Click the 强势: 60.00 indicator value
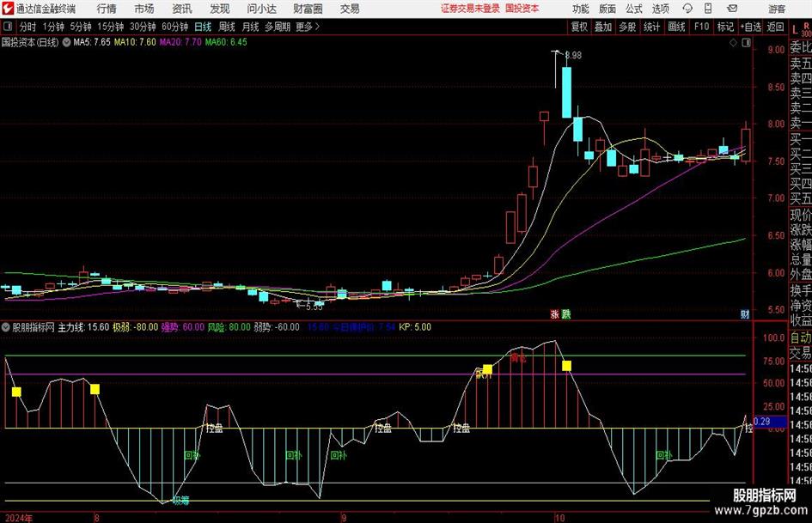 pyautogui.click(x=183, y=327)
